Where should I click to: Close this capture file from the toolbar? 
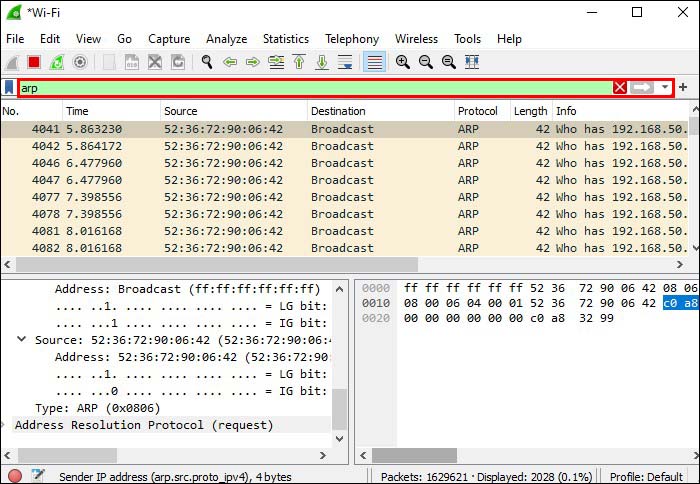click(x=155, y=62)
